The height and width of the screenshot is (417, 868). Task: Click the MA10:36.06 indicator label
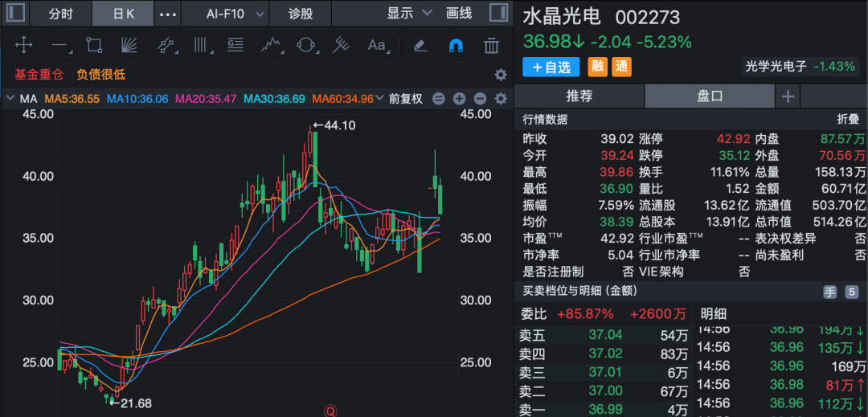[137, 99]
